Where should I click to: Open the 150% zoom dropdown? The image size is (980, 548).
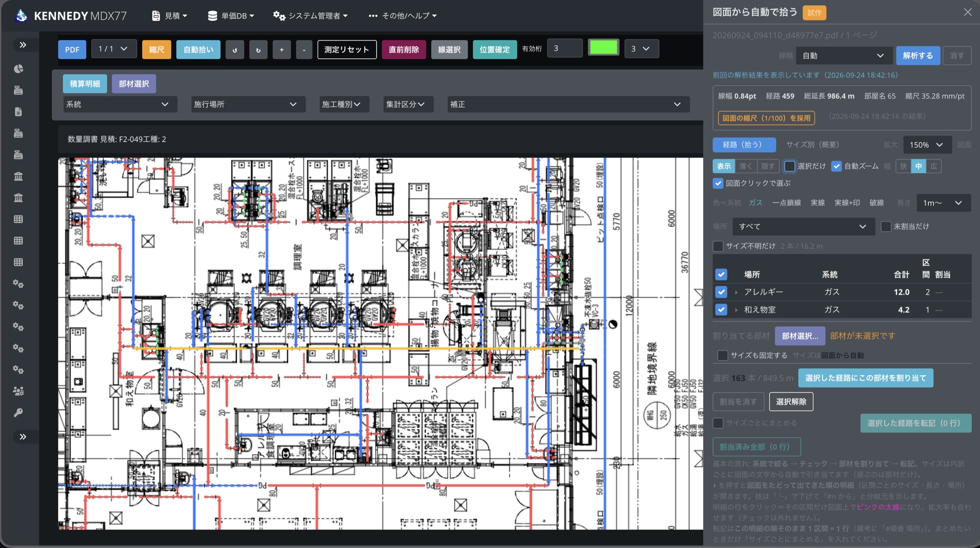point(927,145)
